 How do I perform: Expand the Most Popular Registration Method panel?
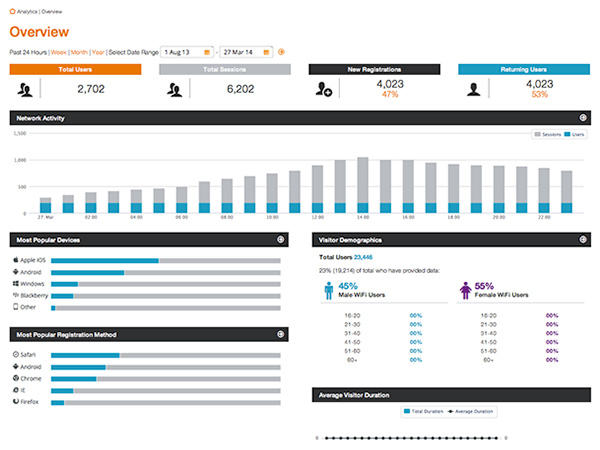281,334
